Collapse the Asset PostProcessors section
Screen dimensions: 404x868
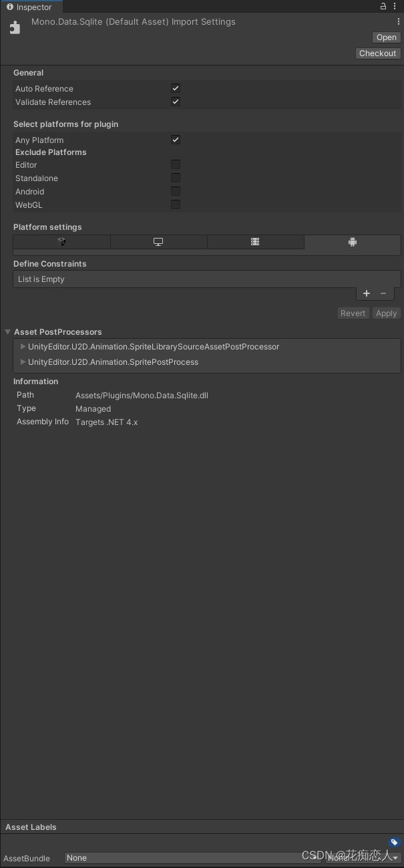pos(7,331)
